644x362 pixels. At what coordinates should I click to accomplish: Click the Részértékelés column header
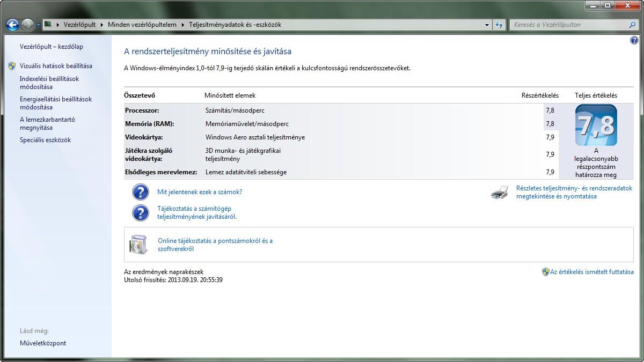point(540,95)
